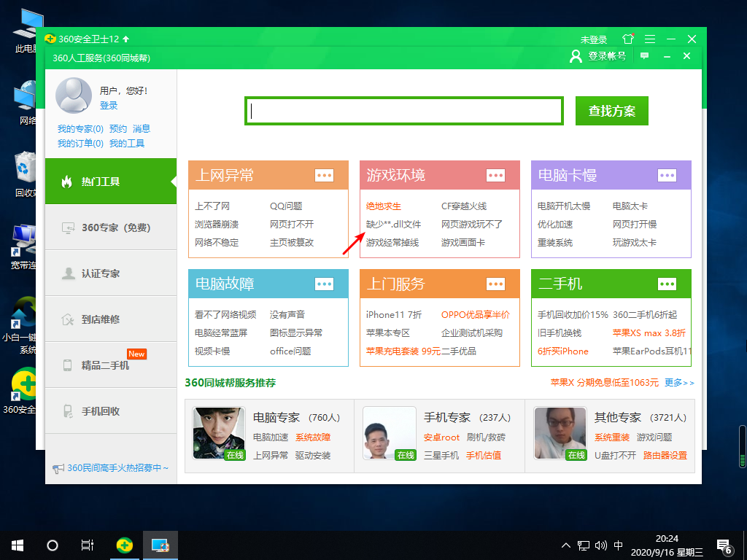747x560 pixels.
Task: Expand more options for 游戏环境 category
Action: pos(495,175)
